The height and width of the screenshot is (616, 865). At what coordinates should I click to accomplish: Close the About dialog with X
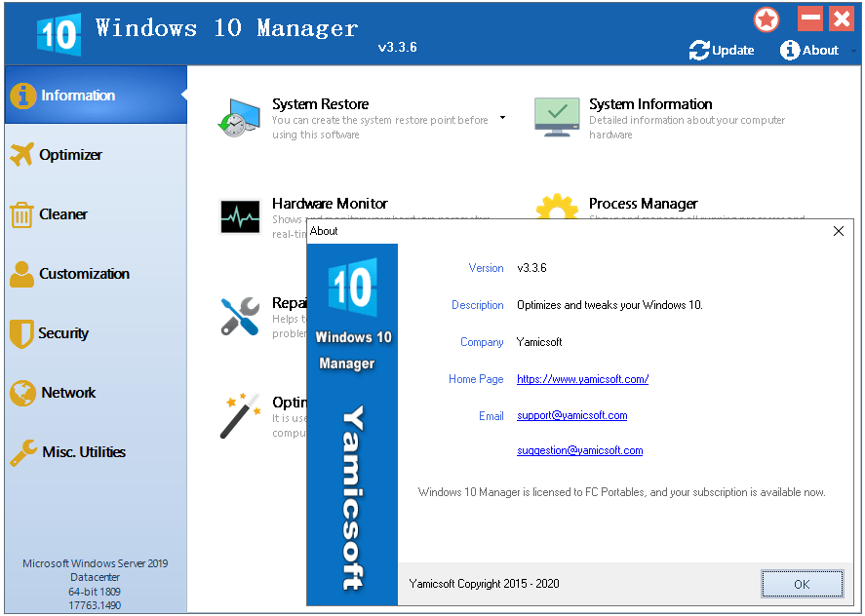pos(839,231)
